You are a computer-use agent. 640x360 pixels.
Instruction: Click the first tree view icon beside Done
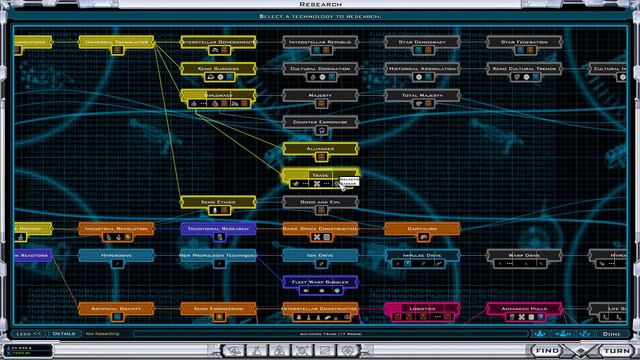point(540,334)
